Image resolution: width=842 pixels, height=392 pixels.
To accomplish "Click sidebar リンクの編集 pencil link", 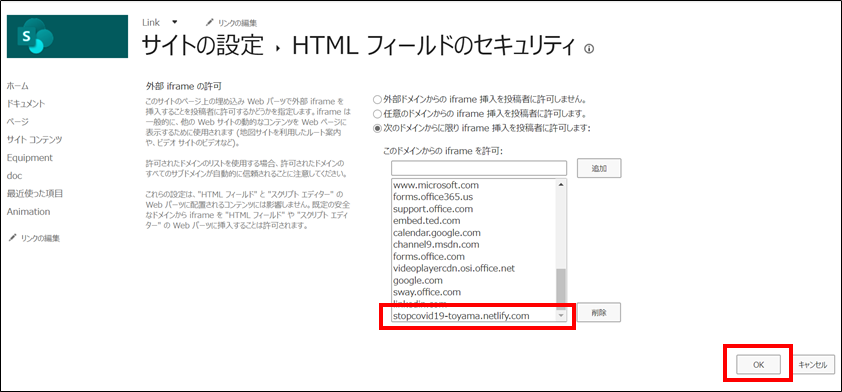I will point(34,238).
